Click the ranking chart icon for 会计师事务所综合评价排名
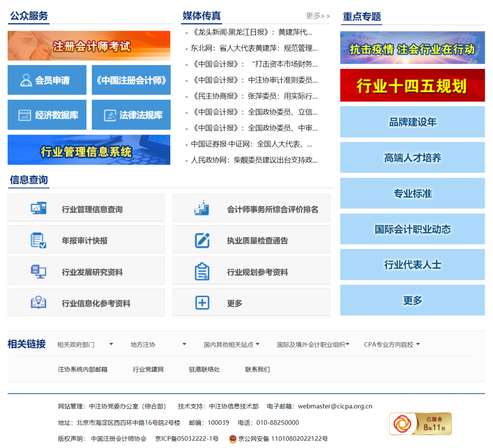 click(x=202, y=208)
